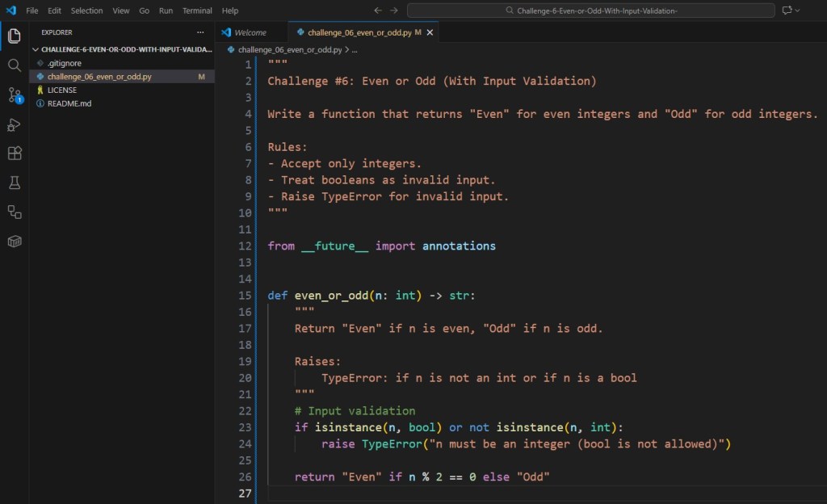Viewport: 827px width, 504px height.
Task: Click the back navigation arrow
Action: [377, 10]
